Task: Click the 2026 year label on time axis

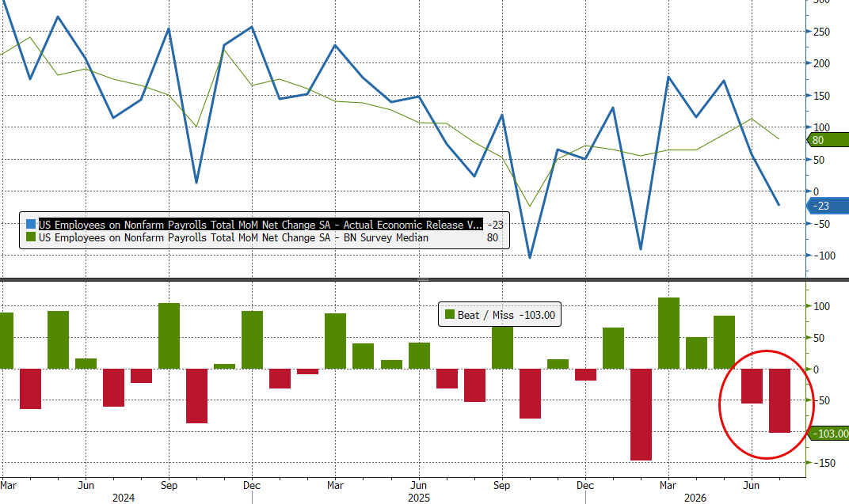Action: tap(695, 498)
